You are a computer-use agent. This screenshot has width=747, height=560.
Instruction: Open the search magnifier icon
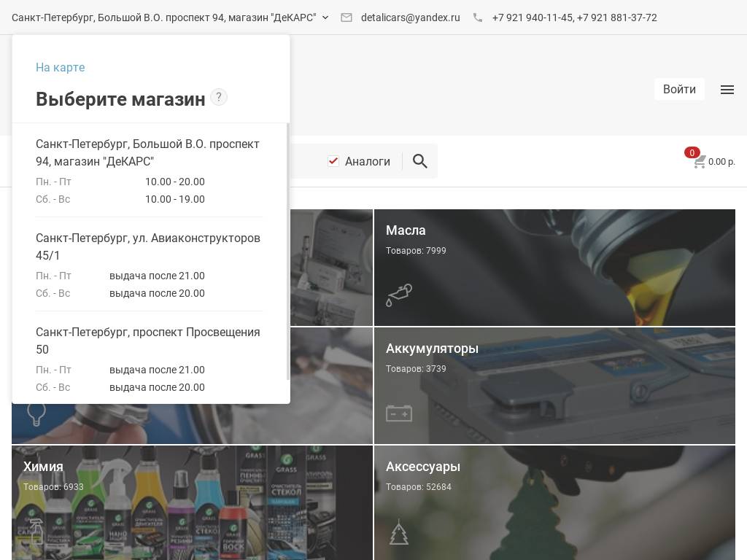420,161
